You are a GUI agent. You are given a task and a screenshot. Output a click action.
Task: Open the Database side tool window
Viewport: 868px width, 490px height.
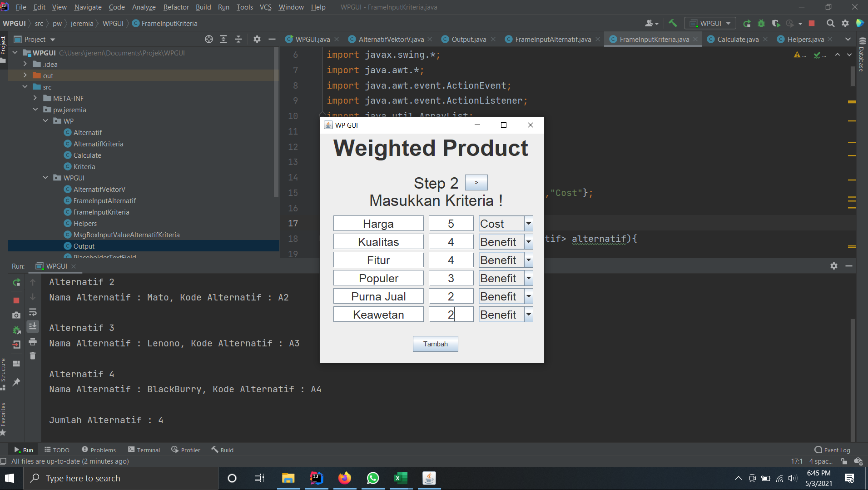point(862,55)
